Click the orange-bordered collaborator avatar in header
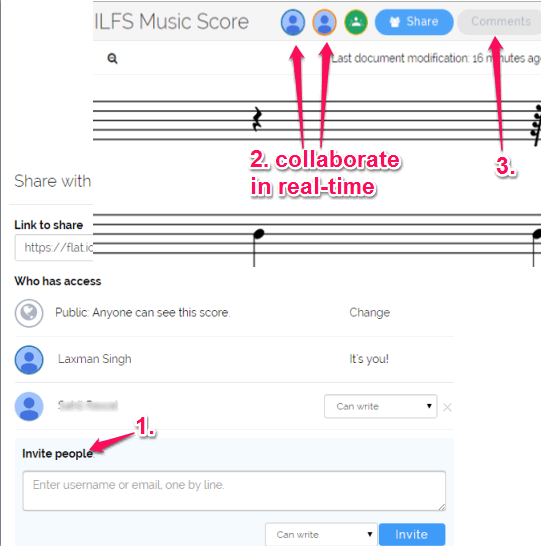The image size is (543, 546). pos(324,22)
